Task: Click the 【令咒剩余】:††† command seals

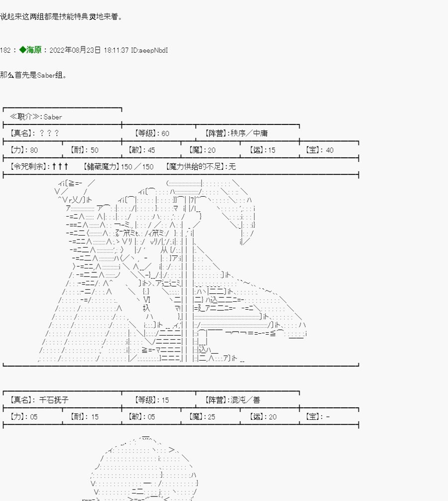Action: (x=39, y=166)
